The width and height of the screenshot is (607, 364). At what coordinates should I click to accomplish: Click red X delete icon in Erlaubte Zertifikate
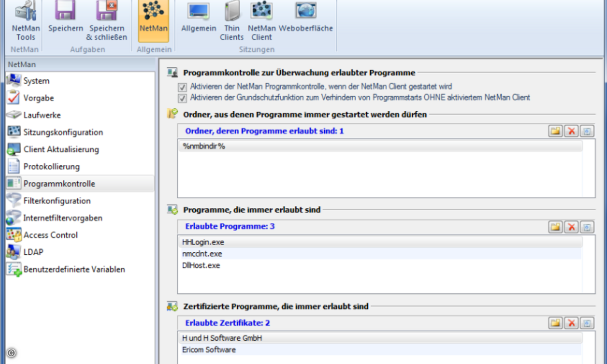(572, 323)
